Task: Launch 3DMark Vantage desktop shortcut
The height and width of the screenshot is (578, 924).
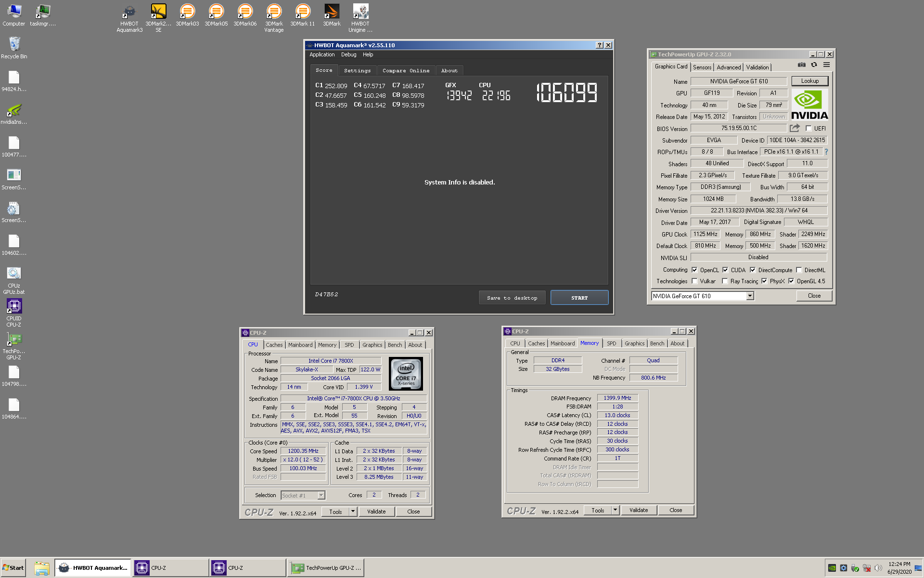Action: 274,18
